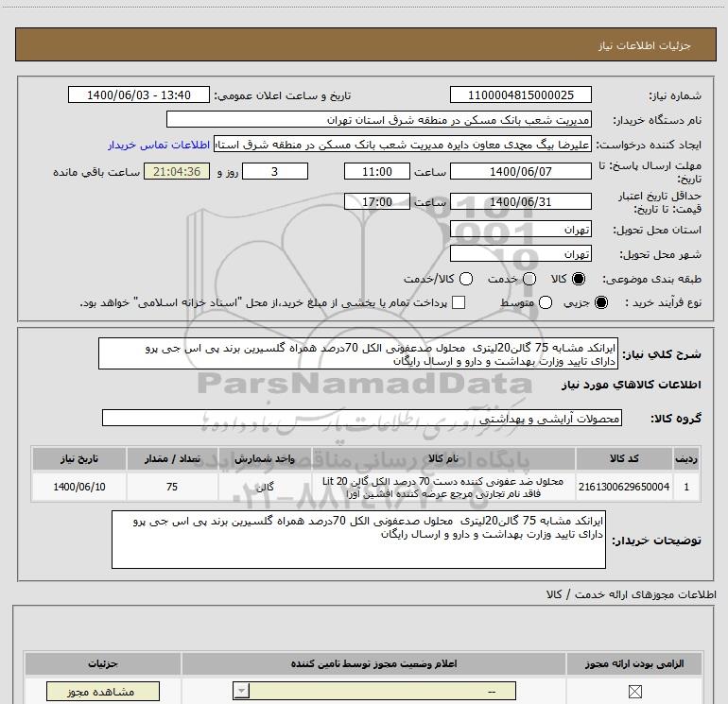Viewport: 728px width, 704px height.
Task: Click the مشاهده مجوز button
Action: (103, 692)
